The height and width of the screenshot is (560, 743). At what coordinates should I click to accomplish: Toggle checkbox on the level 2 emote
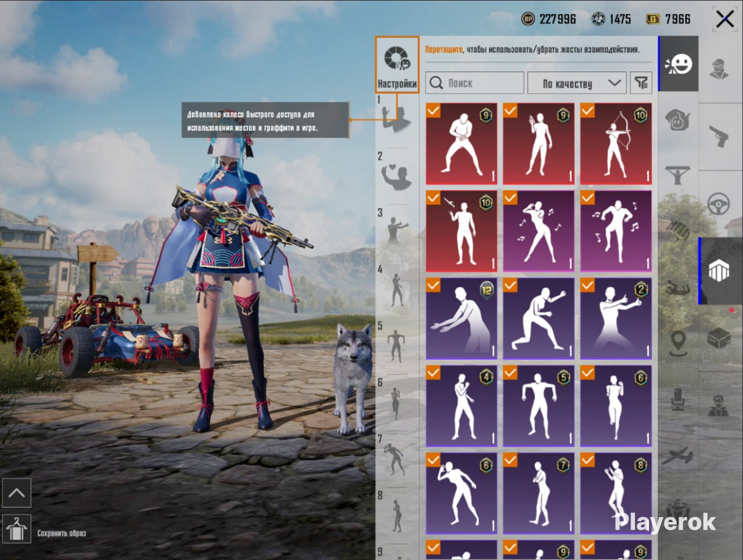point(588,285)
